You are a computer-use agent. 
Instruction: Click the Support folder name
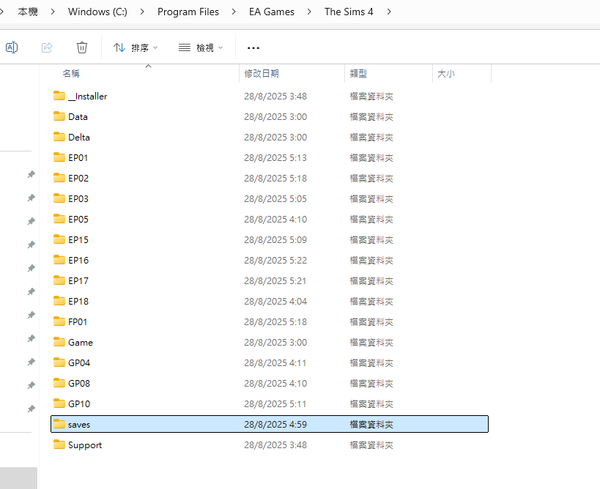85,445
